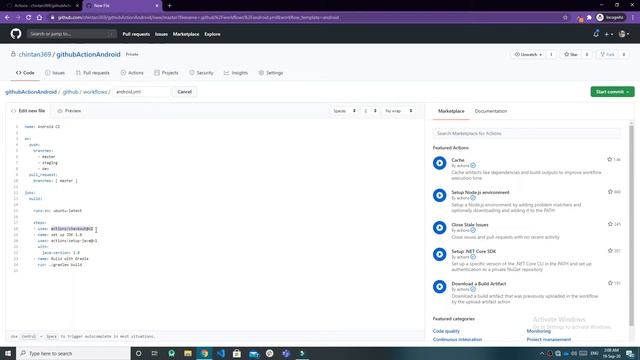The image size is (640, 360).
Task: Click the GitHub Octocat logo
Action: pos(16,34)
